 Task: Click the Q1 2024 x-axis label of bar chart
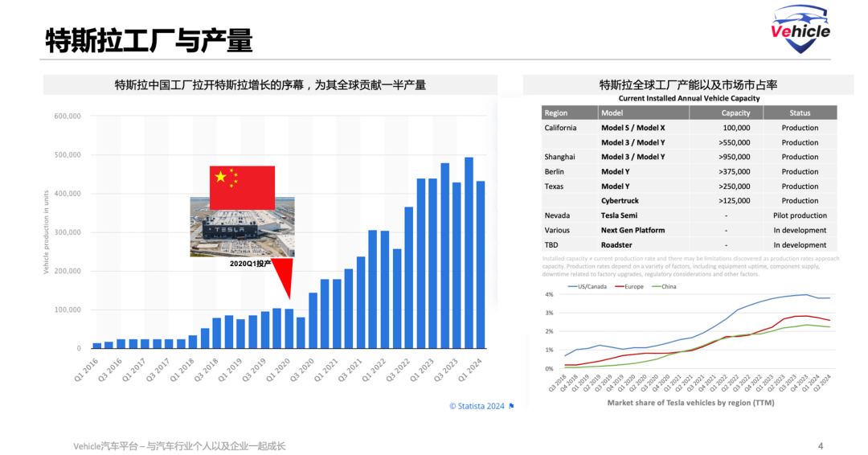click(470, 370)
